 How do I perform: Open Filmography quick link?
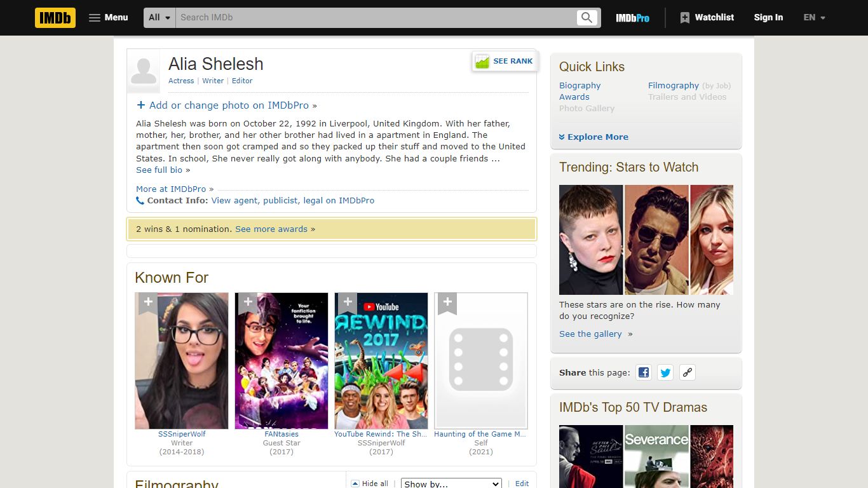pos(674,86)
